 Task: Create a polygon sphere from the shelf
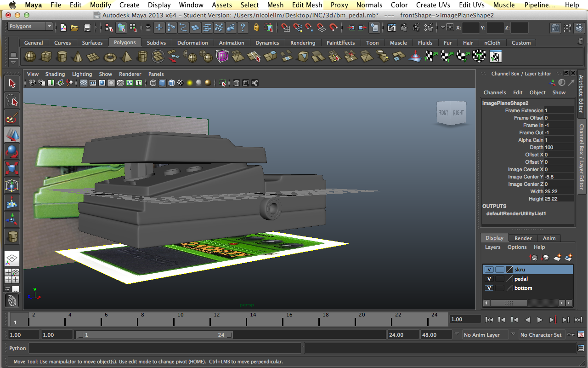30,57
